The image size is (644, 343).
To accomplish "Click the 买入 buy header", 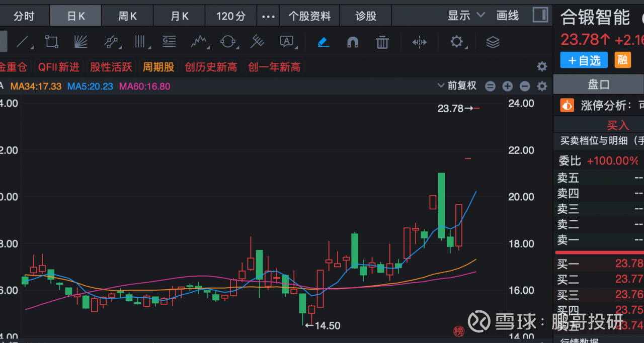I will 617,125.
